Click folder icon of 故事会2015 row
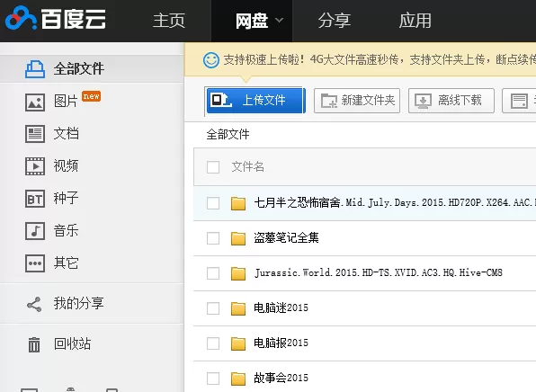The image size is (536, 392). (238, 379)
